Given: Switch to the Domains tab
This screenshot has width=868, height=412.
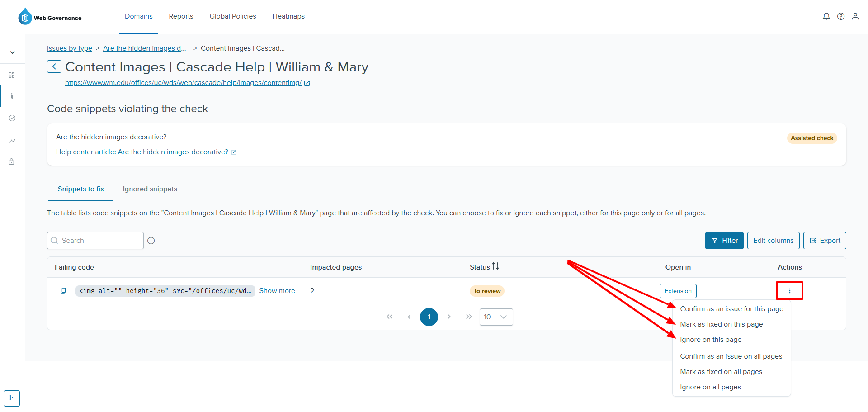Looking at the screenshot, I should pyautogui.click(x=139, y=16).
